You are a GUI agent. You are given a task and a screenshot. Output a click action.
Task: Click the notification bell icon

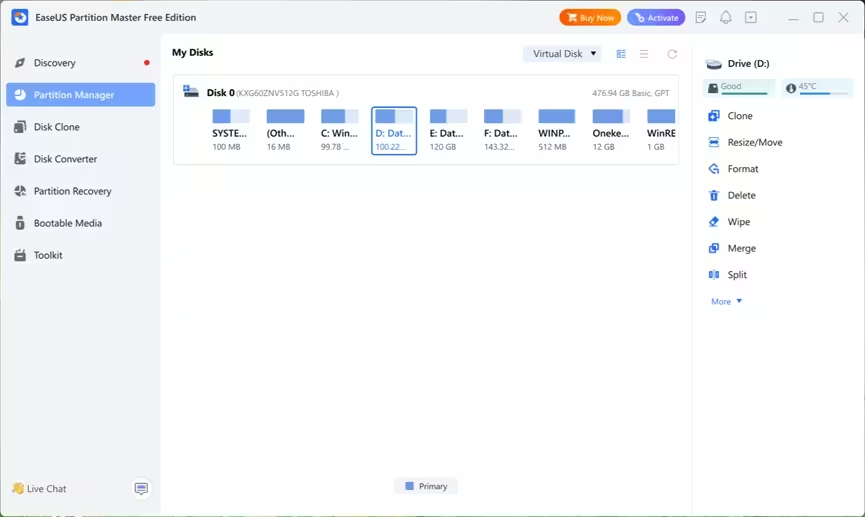[726, 18]
